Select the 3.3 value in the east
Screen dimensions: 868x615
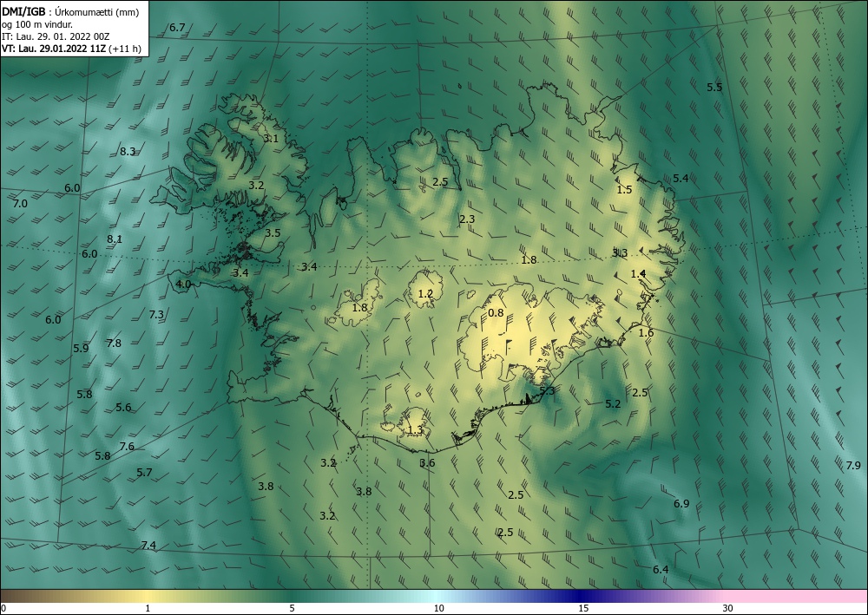point(620,253)
